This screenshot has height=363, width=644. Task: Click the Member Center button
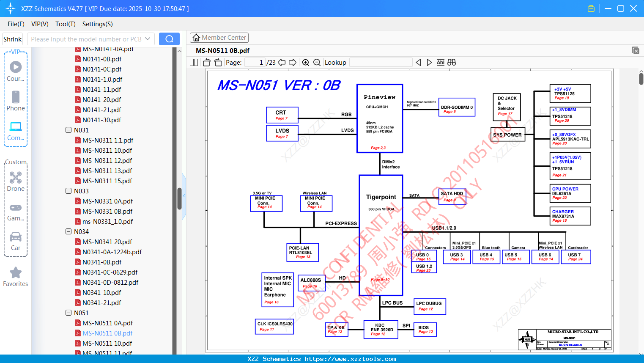pos(219,38)
